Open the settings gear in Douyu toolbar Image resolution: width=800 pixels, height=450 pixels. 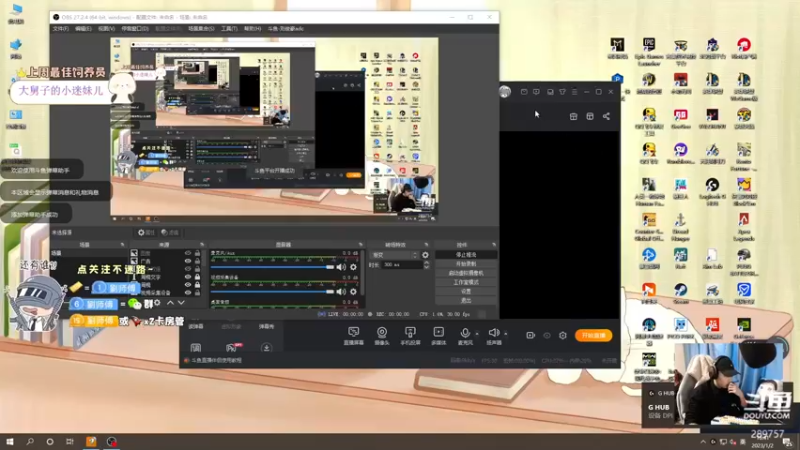563,335
